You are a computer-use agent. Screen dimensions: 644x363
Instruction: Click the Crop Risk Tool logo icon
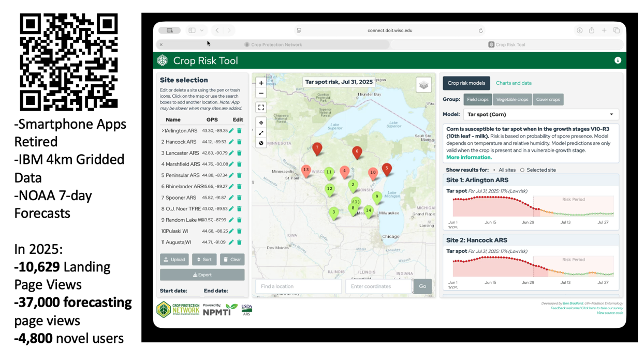(163, 61)
